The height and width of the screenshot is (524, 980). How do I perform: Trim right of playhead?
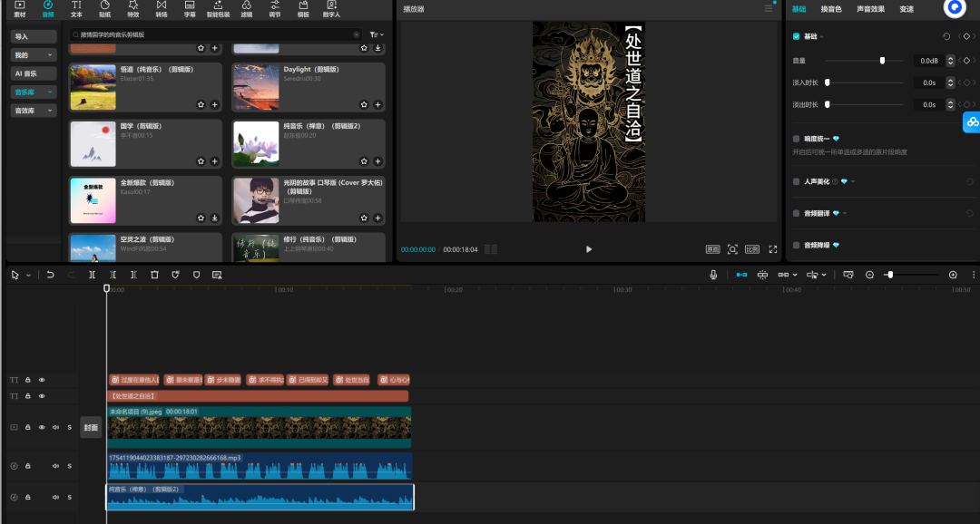pos(133,275)
